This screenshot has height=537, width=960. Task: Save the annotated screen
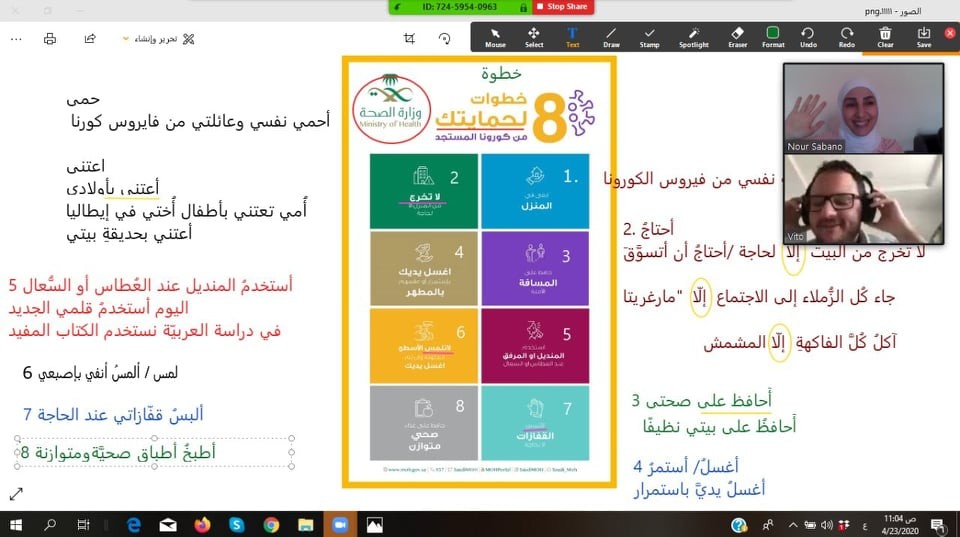923,36
